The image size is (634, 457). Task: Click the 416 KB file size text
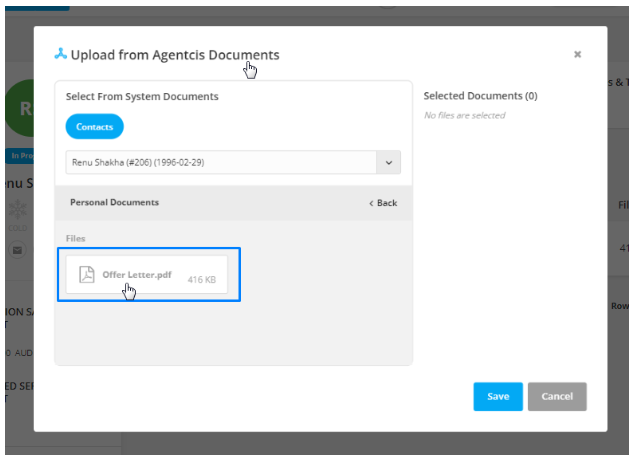coord(201,279)
